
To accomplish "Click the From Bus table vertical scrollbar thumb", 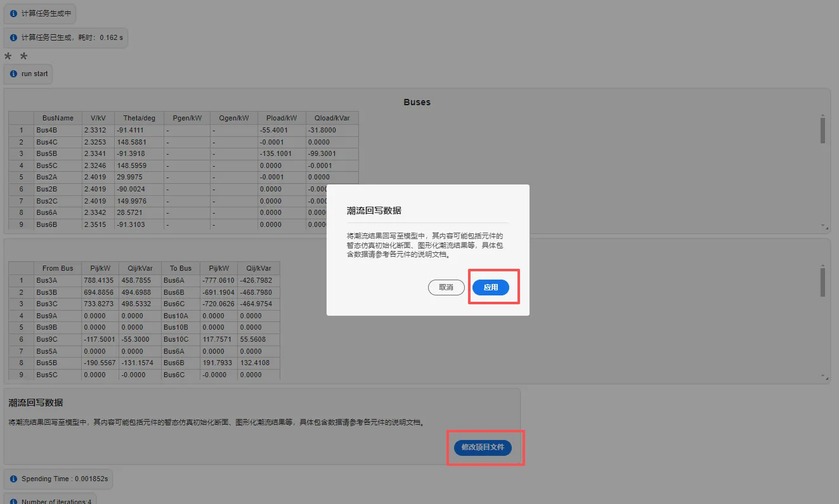I will tap(823, 281).
